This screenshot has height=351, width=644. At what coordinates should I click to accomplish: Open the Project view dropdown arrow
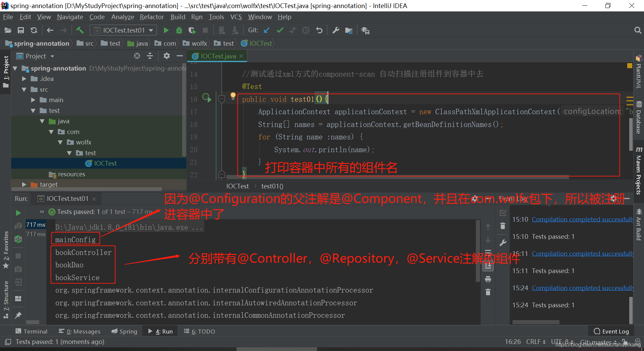[x=52, y=56]
